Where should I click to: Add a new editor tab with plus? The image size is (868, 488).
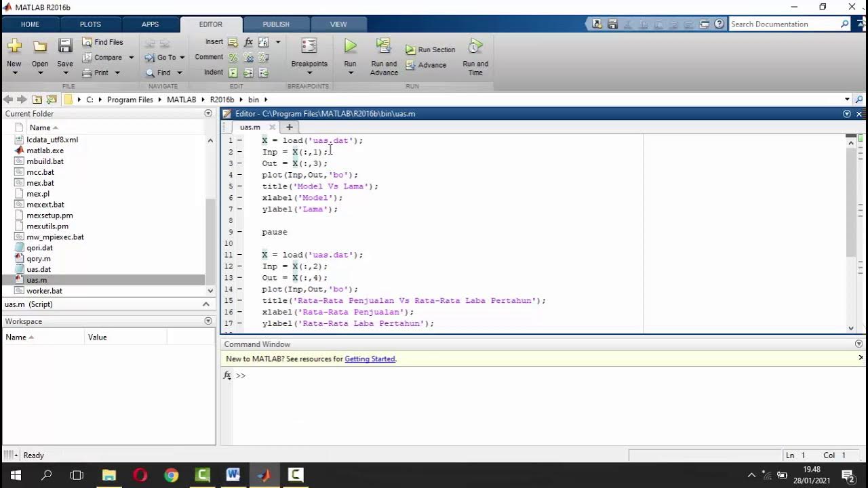[x=290, y=127]
